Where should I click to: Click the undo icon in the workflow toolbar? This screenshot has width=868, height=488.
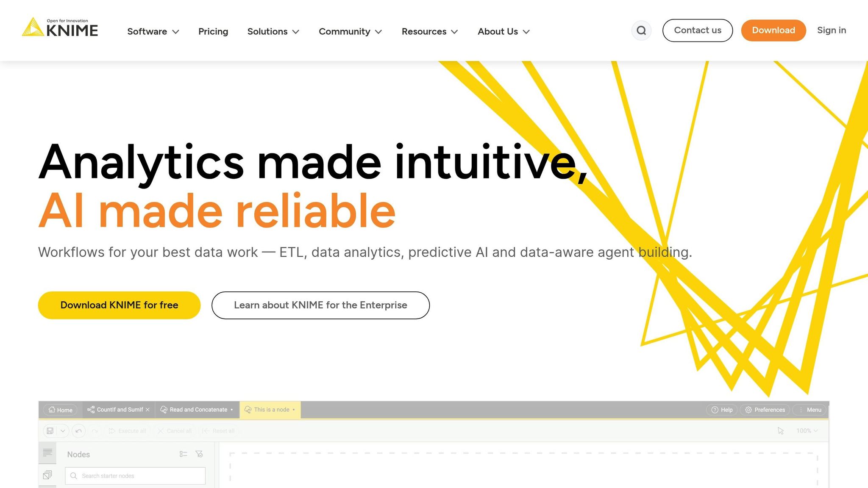[x=78, y=431]
